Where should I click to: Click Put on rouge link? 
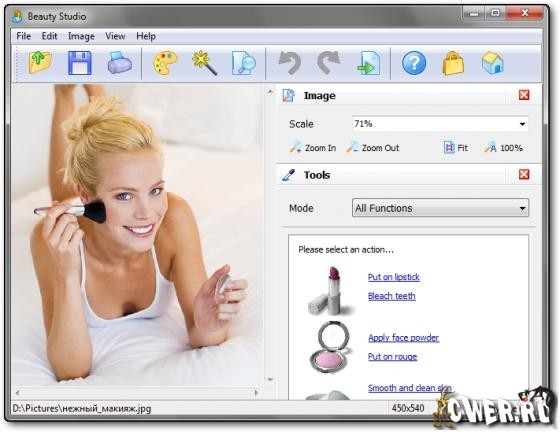[x=392, y=357]
